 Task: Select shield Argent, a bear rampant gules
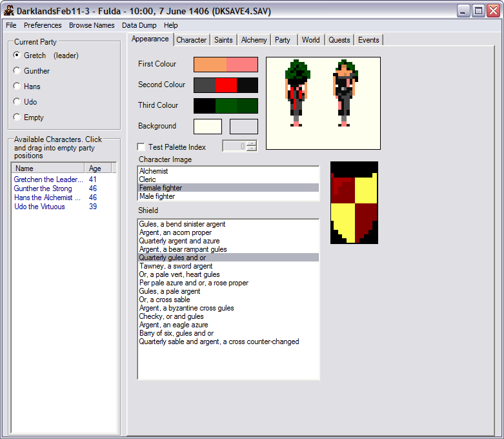(x=228, y=249)
